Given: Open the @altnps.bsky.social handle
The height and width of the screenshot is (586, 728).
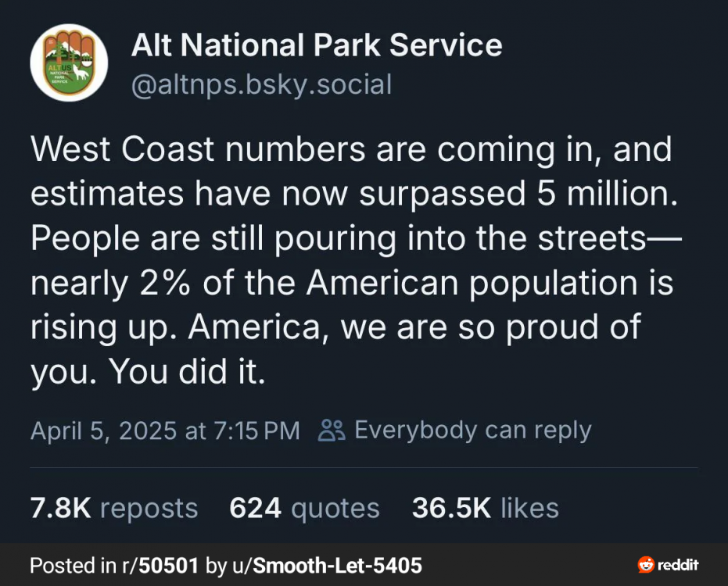Looking at the screenshot, I should point(262,84).
